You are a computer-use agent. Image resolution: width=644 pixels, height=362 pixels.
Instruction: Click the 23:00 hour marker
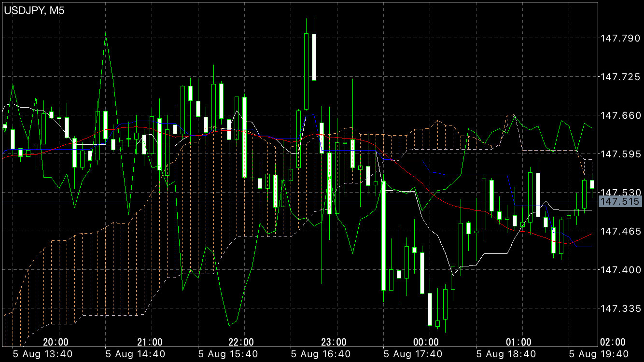[x=334, y=342]
